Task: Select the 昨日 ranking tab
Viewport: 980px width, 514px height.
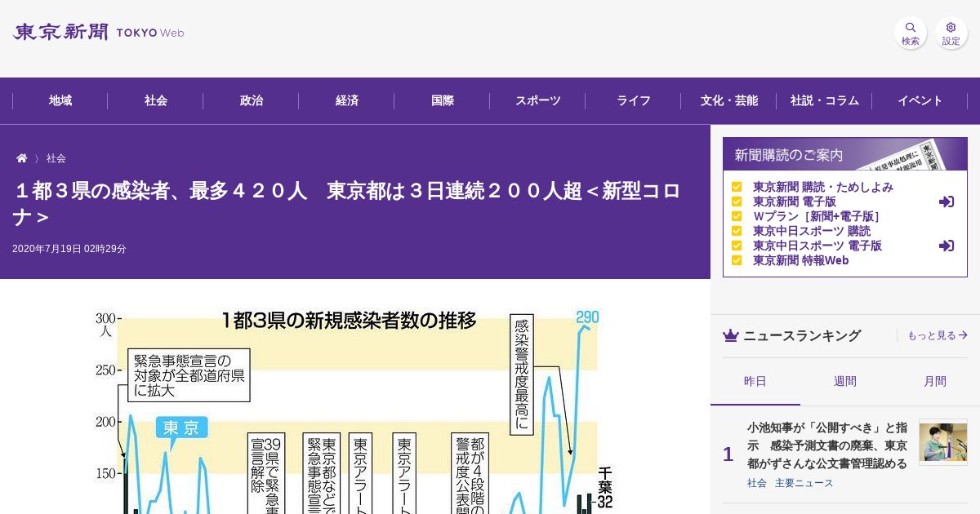Action: [x=755, y=382]
